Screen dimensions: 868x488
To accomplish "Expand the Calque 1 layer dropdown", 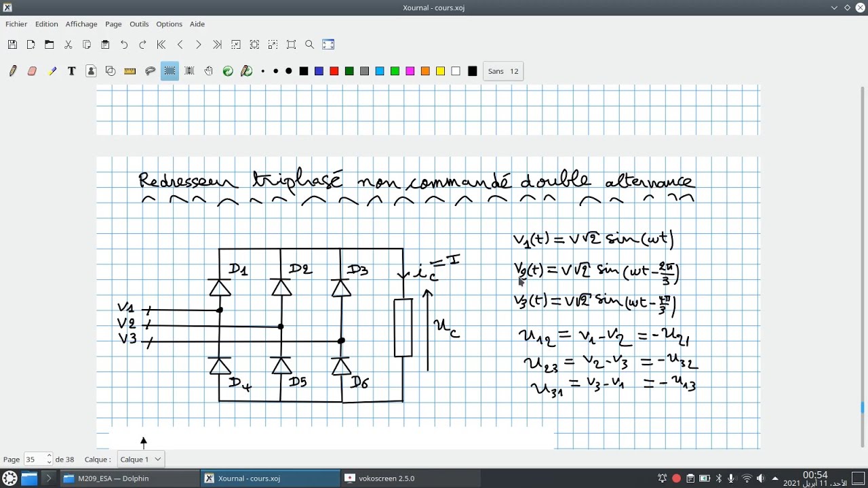I will (140, 460).
